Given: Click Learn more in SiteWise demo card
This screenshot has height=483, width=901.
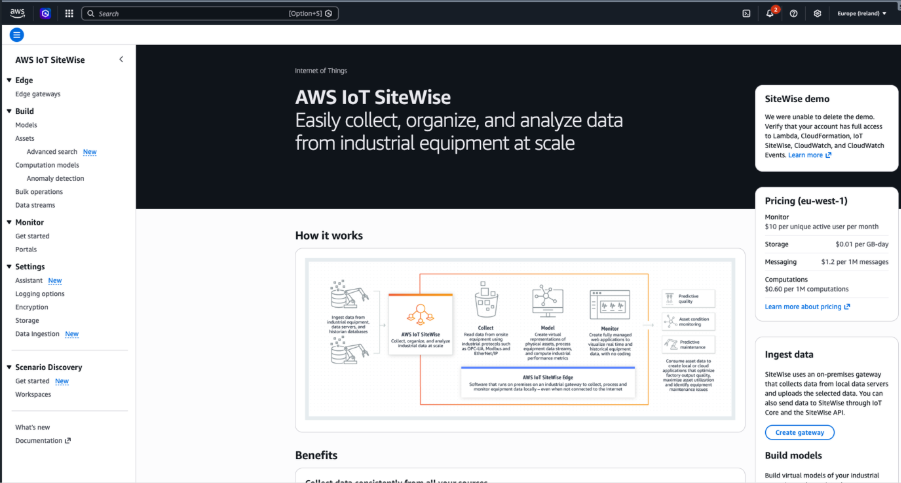Looking at the screenshot, I should (809, 155).
